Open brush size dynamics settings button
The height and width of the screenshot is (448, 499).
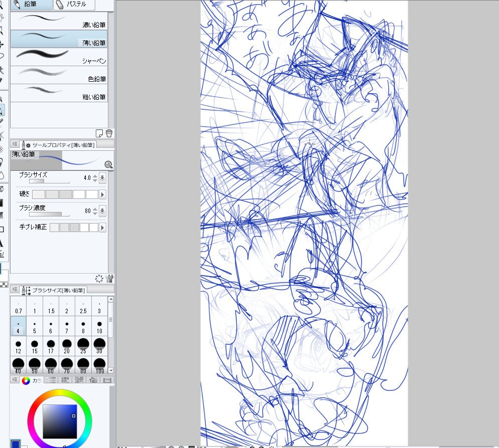(x=102, y=178)
